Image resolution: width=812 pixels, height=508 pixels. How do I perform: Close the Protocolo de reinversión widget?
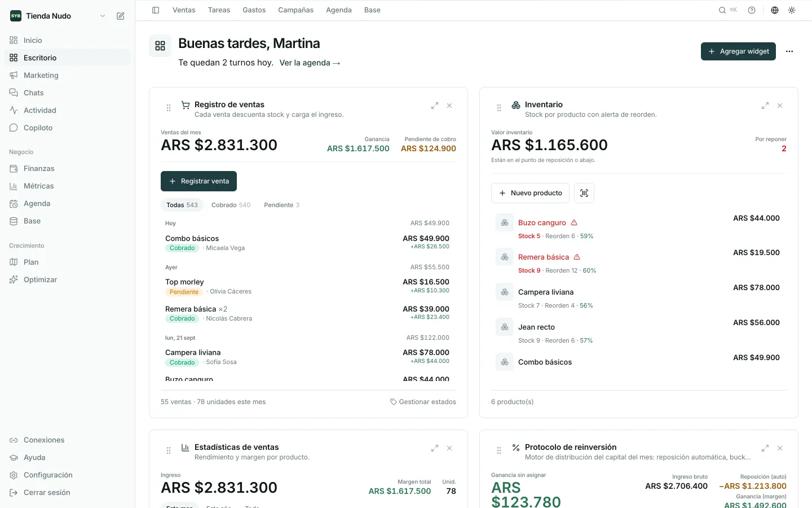(x=780, y=448)
